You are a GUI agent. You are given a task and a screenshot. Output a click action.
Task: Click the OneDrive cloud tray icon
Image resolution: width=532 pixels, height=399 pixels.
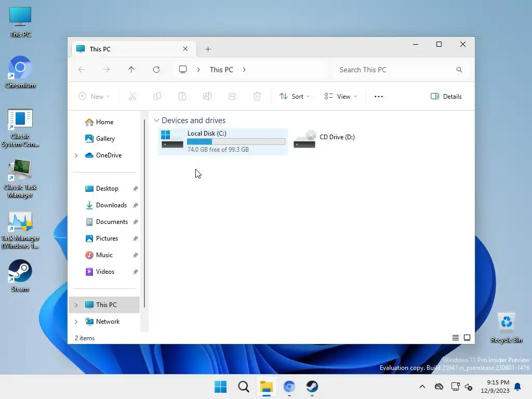pos(438,387)
